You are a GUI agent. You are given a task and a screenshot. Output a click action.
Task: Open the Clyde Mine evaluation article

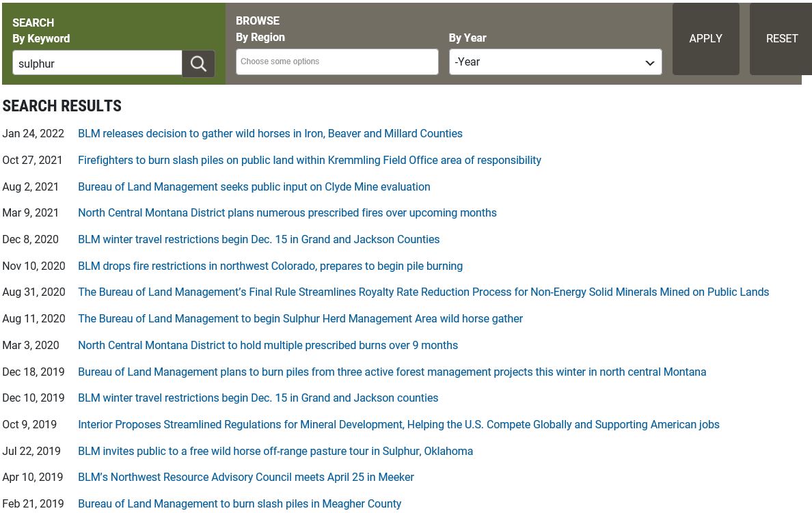pos(254,186)
